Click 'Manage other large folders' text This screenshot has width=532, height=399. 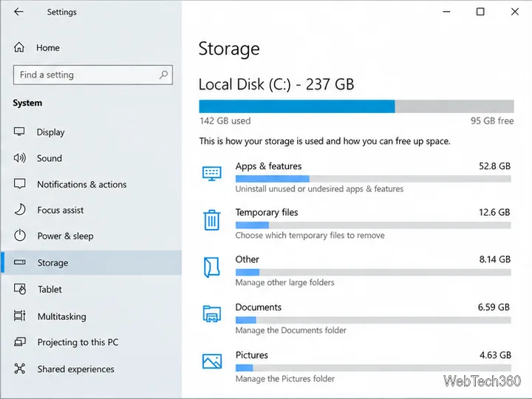pyautogui.click(x=284, y=282)
